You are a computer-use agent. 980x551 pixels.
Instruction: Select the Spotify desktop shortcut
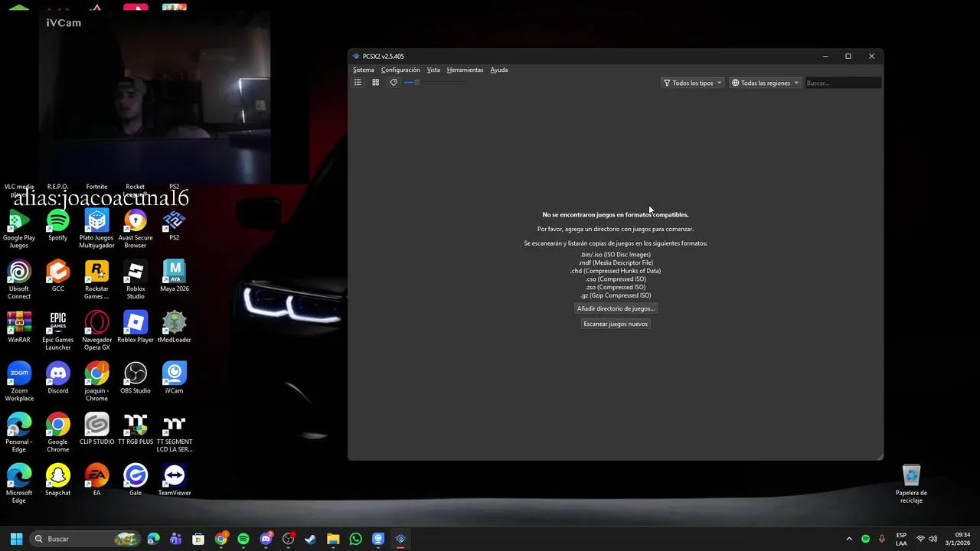[x=58, y=226]
